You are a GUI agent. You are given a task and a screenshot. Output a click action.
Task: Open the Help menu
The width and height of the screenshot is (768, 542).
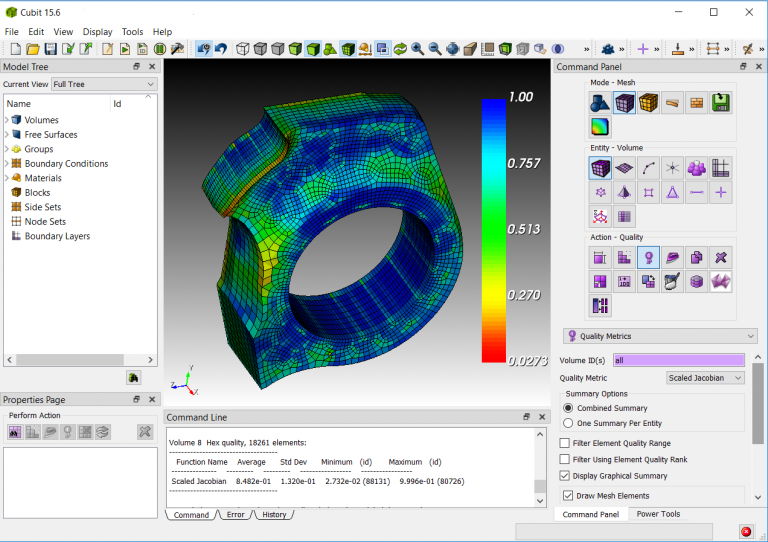point(162,32)
